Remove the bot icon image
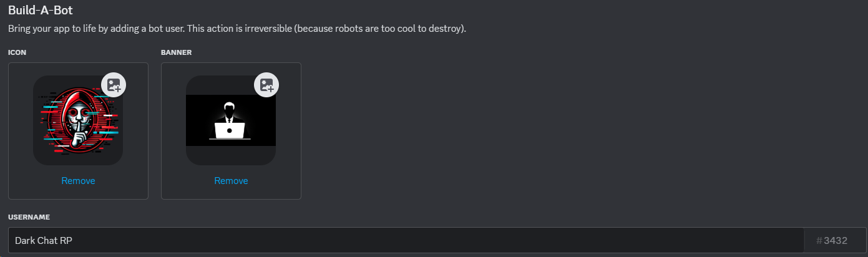The image size is (868, 257). point(78,181)
